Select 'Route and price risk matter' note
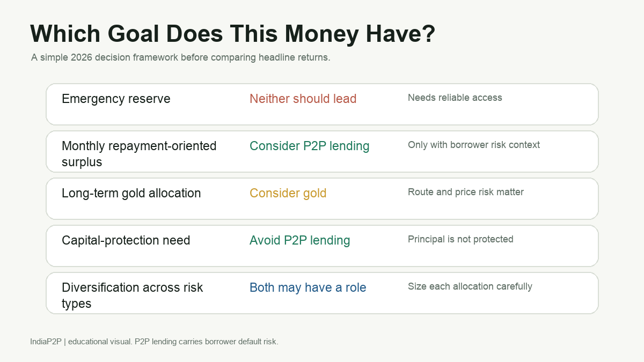The height and width of the screenshot is (362, 644). click(x=466, y=192)
